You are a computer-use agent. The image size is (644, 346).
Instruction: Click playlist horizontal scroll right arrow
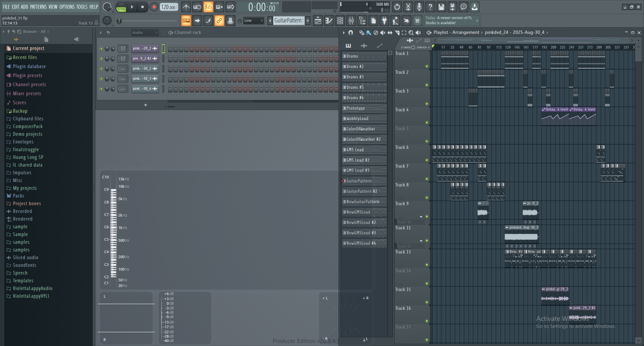632,41
